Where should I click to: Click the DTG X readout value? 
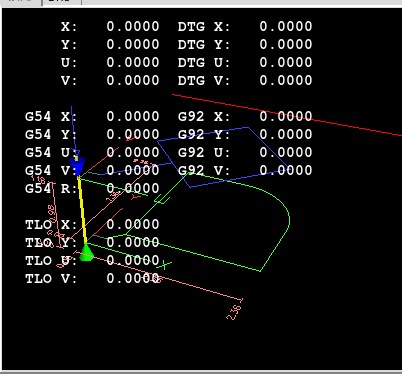click(286, 26)
